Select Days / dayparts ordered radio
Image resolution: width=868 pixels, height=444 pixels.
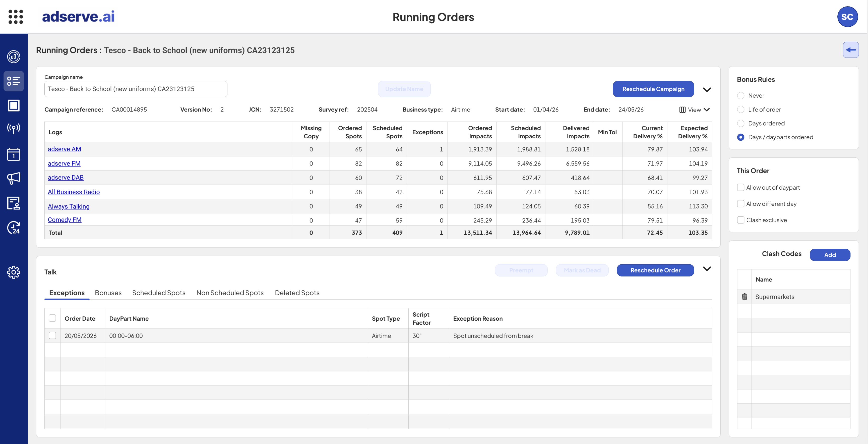(x=740, y=137)
